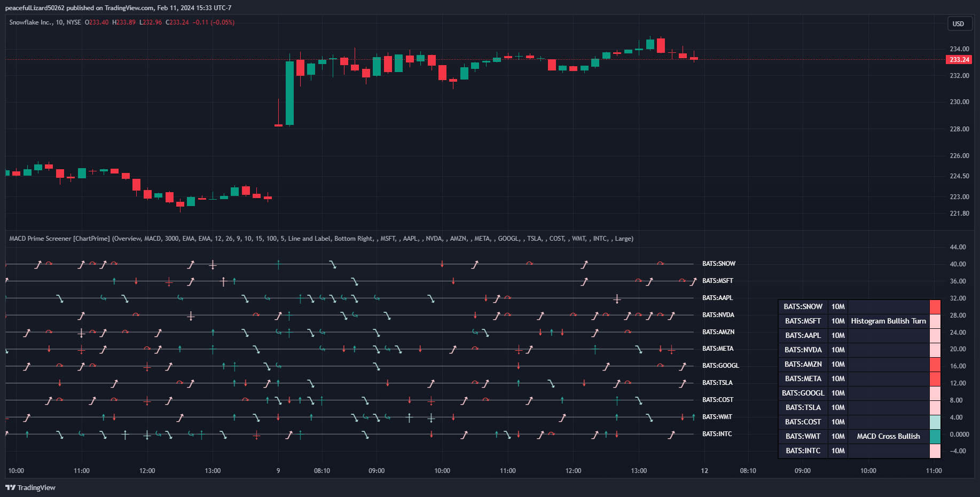The height and width of the screenshot is (497, 980).
Task: Click the BATS:SNOW line label beside the indicator
Action: 719,264
